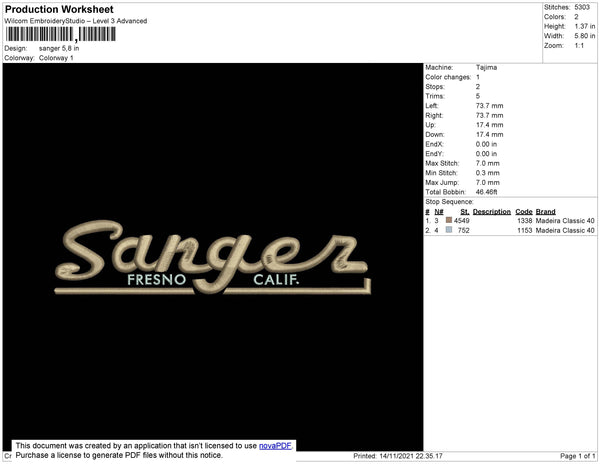Click the 'Code' column header
600x464 pixels.
coord(524,212)
